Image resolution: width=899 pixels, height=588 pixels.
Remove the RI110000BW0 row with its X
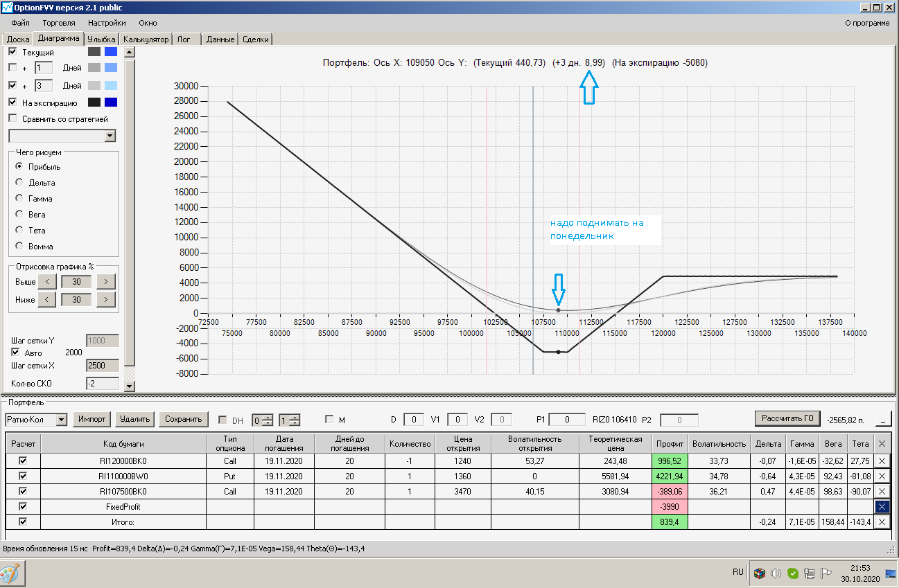(882, 476)
